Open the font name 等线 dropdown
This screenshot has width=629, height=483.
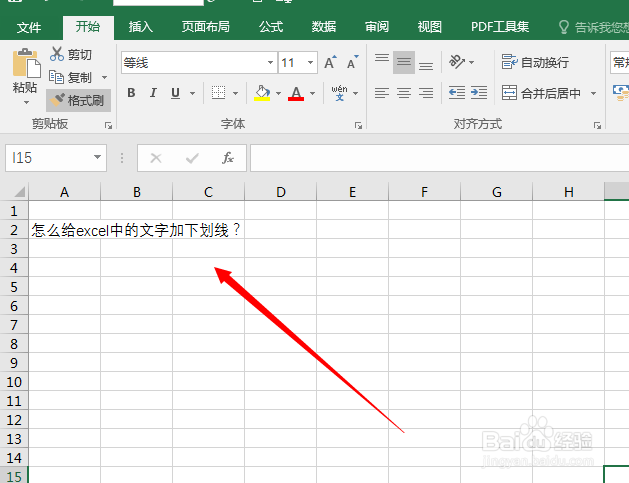coord(270,63)
